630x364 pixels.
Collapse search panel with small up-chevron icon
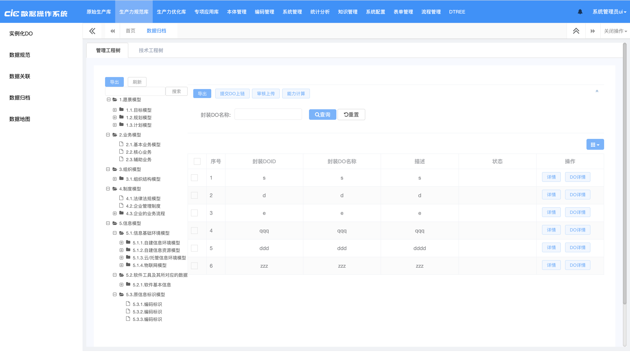[597, 91]
